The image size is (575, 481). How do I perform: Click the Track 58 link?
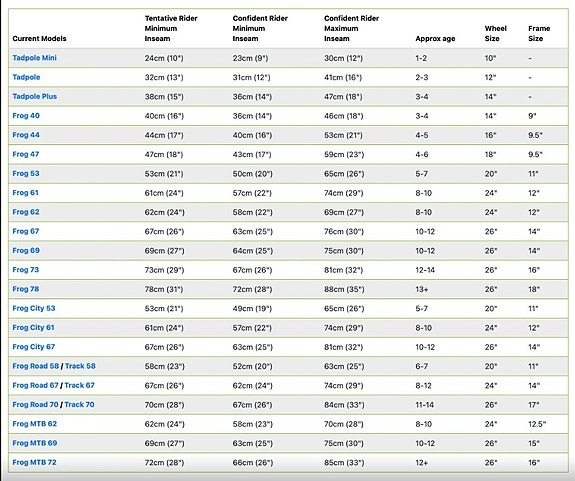[x=80, y=366]
